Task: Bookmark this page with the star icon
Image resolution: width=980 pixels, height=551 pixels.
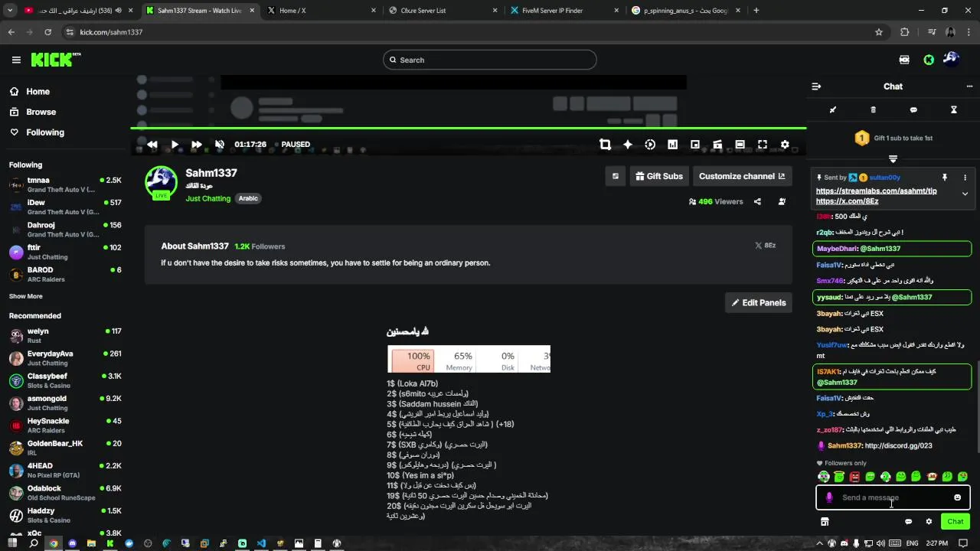Action: point(879,32)
